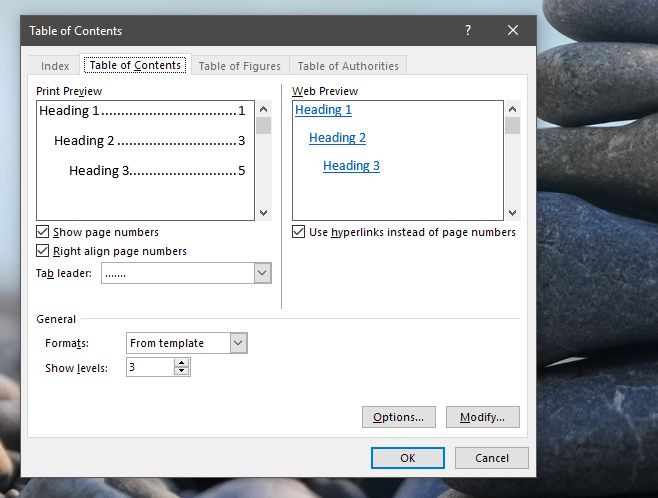Click Heading 1 link in Web Preview
The height and width of the screenshot is (498, 658).
coord(323,110)
